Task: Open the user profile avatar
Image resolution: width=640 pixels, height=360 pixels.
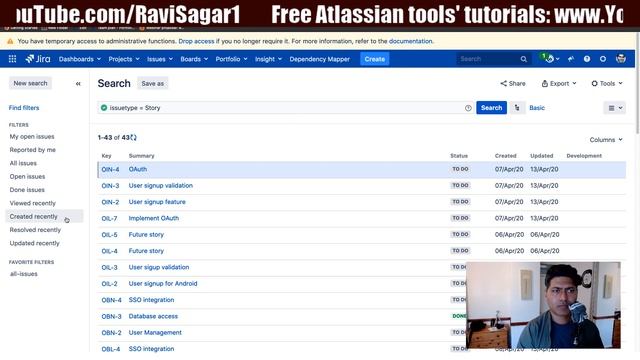Action: pos(621,59)
